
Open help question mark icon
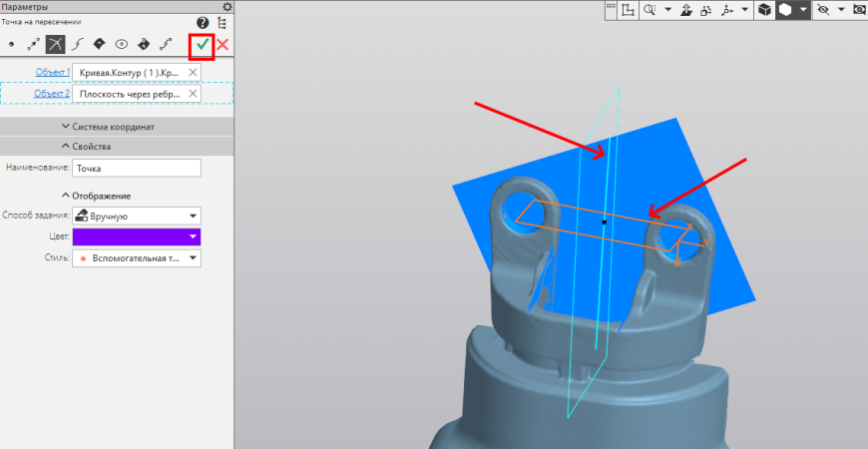[x=203, y=23]
